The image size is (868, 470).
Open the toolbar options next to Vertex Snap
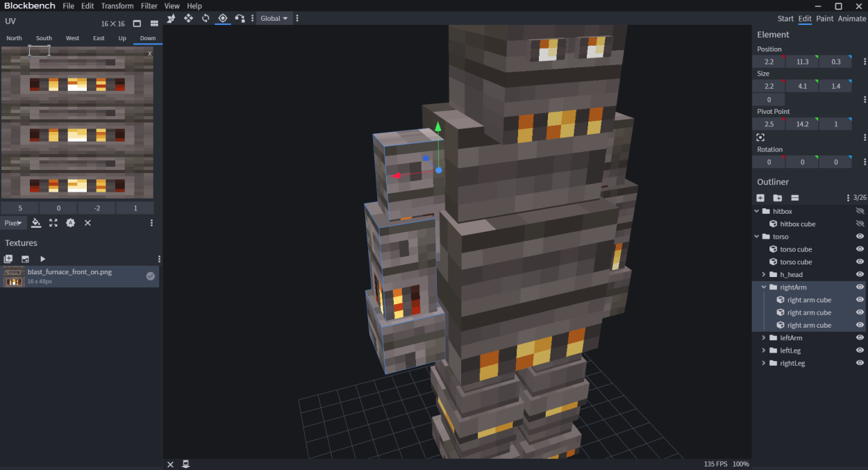pos(252,18)
